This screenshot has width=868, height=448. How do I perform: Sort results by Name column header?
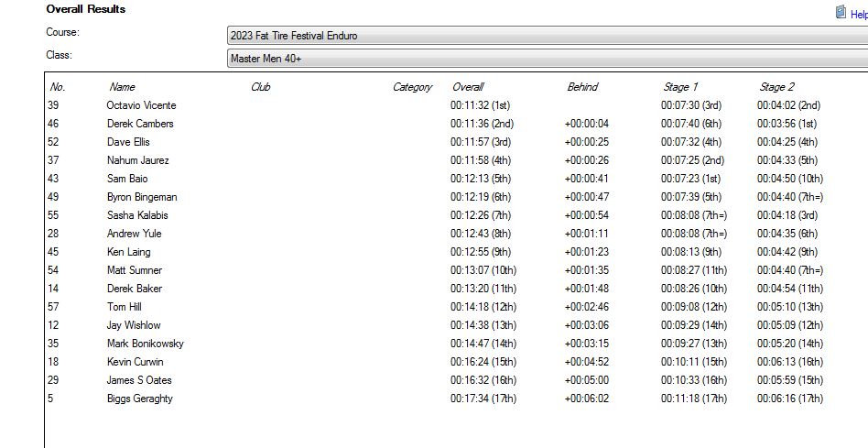click(x=122, y=87)
